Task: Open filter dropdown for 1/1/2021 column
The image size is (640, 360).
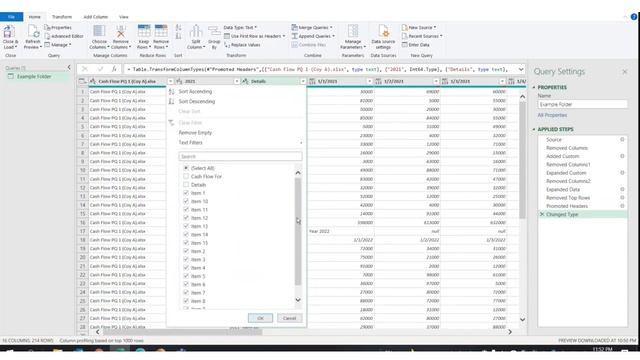Action: [369, 81]
